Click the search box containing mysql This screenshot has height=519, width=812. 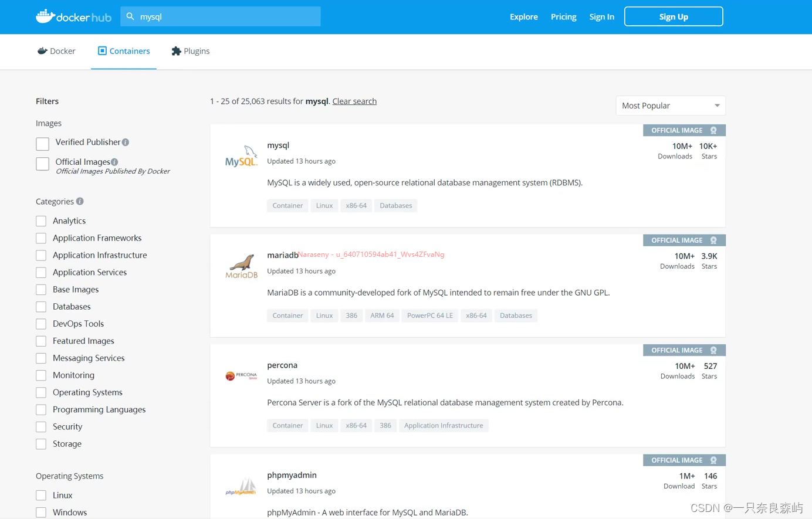[221, 16]
